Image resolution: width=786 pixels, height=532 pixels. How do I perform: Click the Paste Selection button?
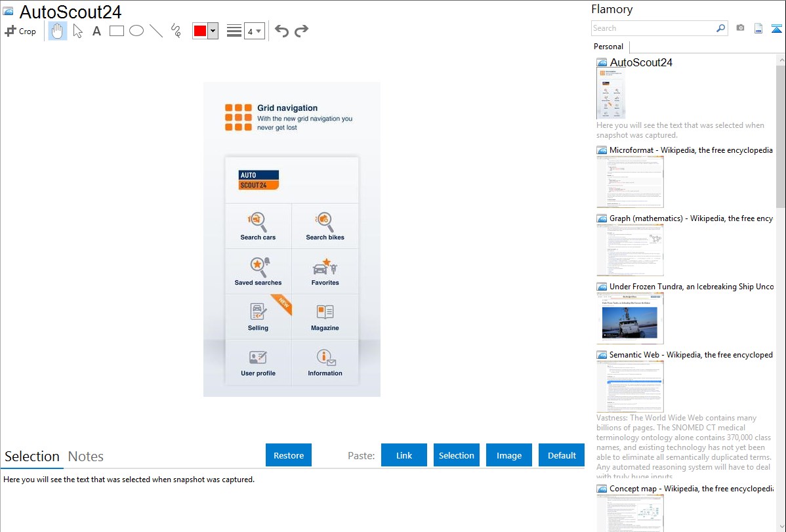457,455
